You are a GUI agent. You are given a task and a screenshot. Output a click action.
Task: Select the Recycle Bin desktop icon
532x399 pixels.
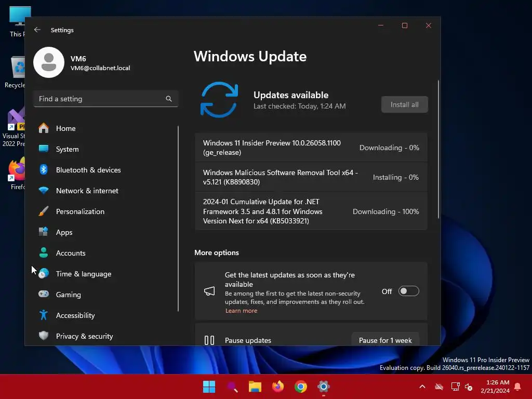point(15,73)
